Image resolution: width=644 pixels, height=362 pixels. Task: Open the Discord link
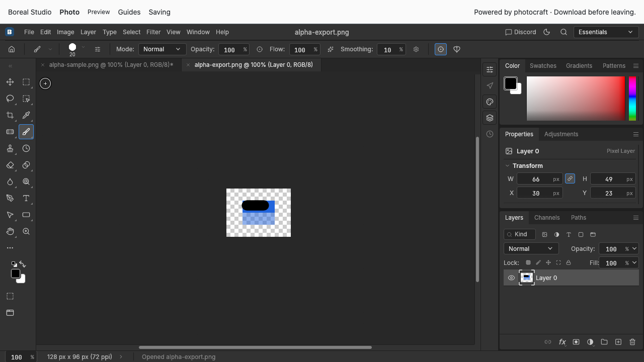coord(521,32)
